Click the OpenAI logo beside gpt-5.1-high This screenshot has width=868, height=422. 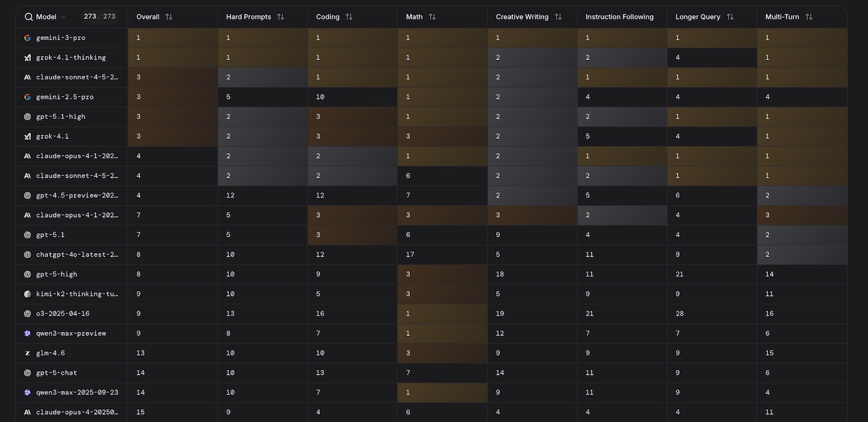click(27, 117)
